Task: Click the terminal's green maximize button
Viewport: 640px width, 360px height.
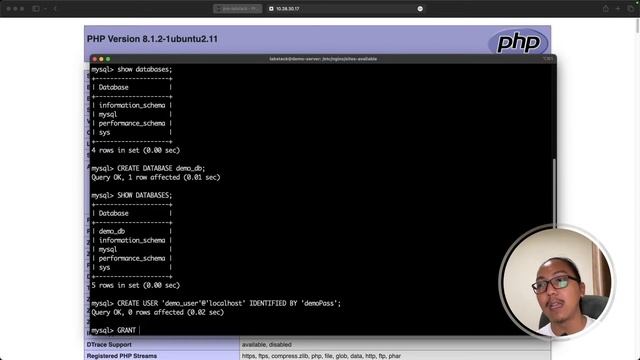Action: pyautogui.click(x=108, y=59)
